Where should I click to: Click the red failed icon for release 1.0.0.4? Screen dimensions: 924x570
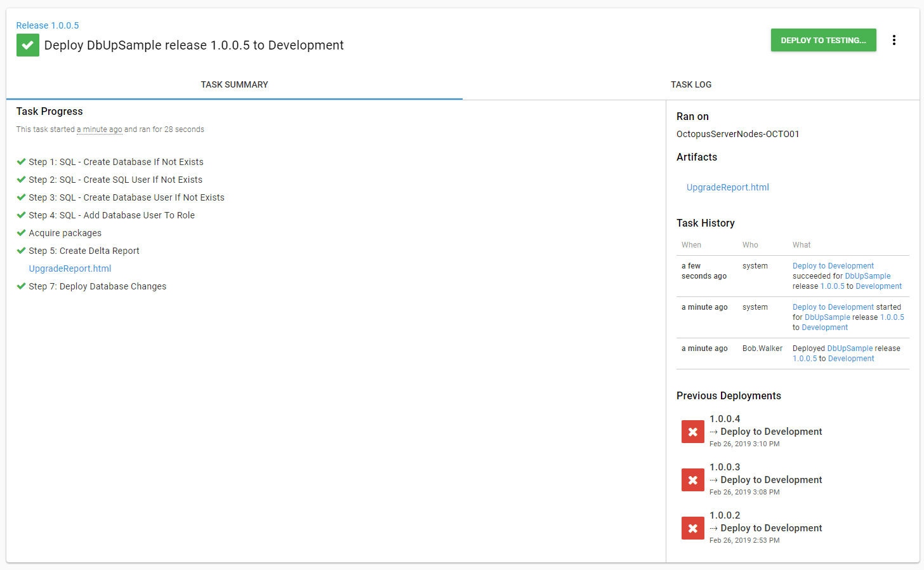tap(692, 432)
